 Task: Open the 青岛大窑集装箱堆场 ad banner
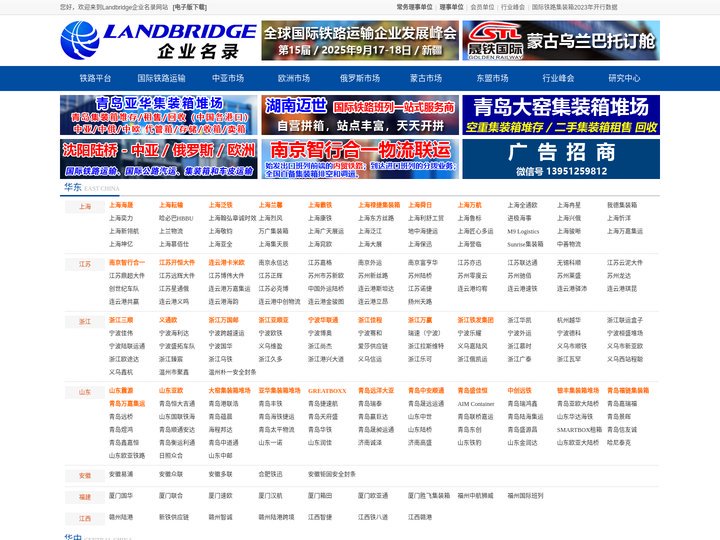tap(561, 115)
